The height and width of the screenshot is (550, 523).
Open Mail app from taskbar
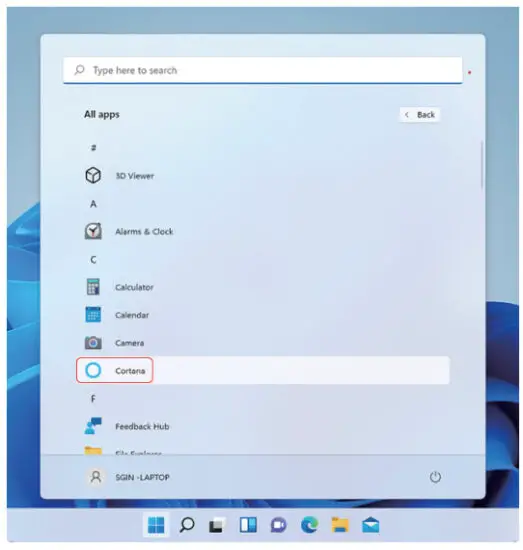point(370,525)
